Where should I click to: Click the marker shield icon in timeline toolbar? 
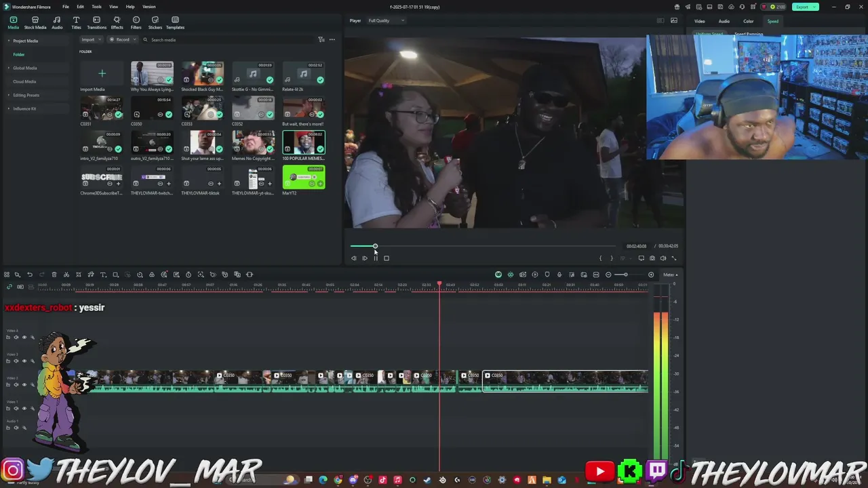click(x=547, y=274)
